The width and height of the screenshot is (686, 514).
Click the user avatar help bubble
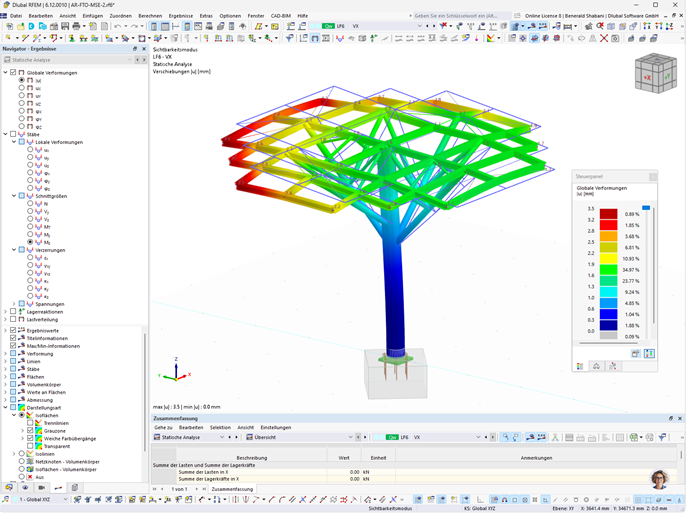click(x=660, y=480)
